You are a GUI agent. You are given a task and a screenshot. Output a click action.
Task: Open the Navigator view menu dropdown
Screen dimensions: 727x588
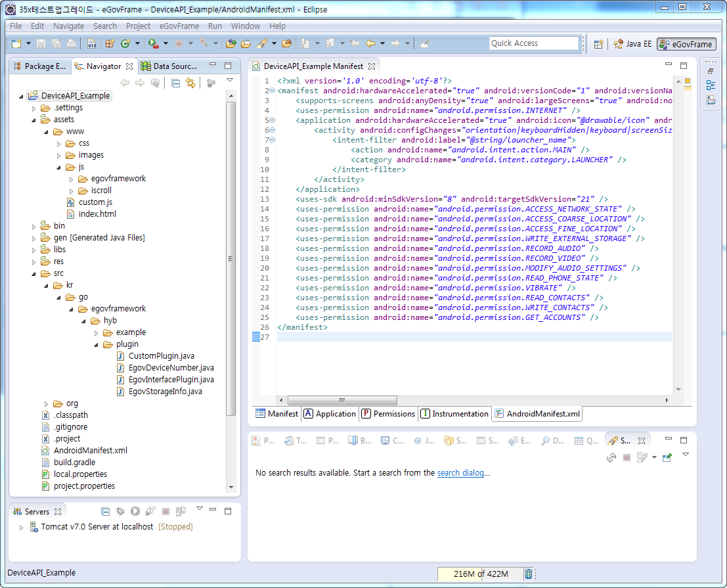click(229, 81)
